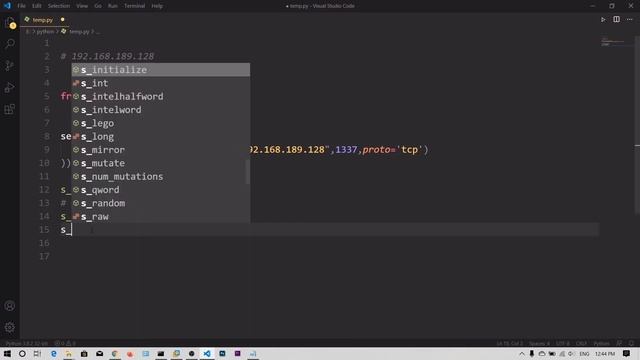This screenshot has height=360, width=640.
Task: Choose s_mirror suggestion
Action: [161, 150]
